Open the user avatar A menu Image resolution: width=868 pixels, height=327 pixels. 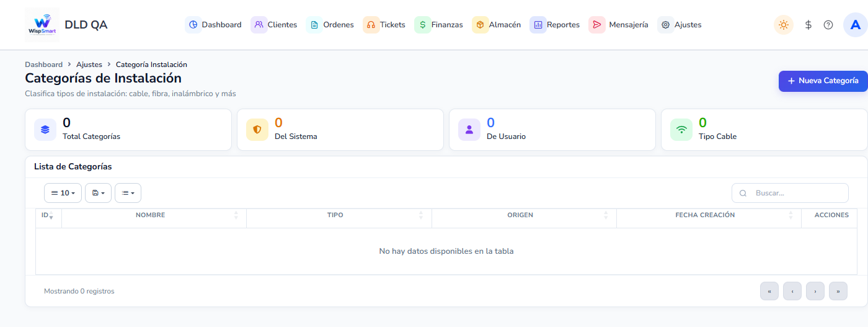pyautogui.click(x=856, y=25)
